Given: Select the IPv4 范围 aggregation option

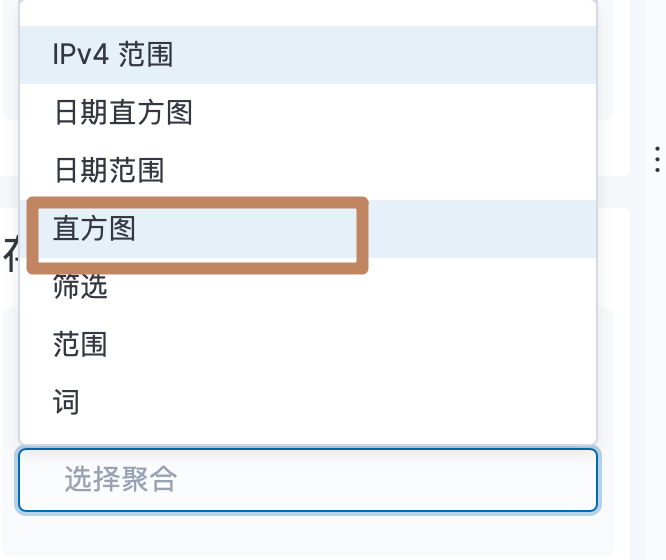Looking at the screenshot, I should tap(308, 55).
